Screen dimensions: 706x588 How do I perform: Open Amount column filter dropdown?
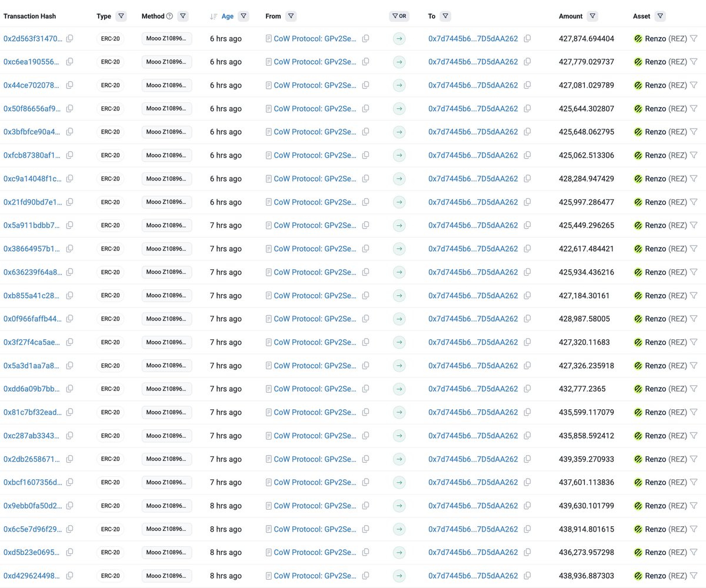point(592,16)
